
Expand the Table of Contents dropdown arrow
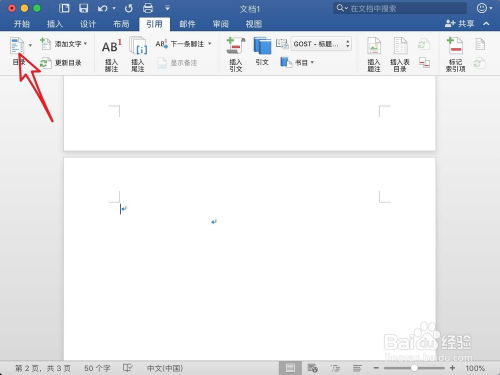pyautogui.click(x=30, y=45)
